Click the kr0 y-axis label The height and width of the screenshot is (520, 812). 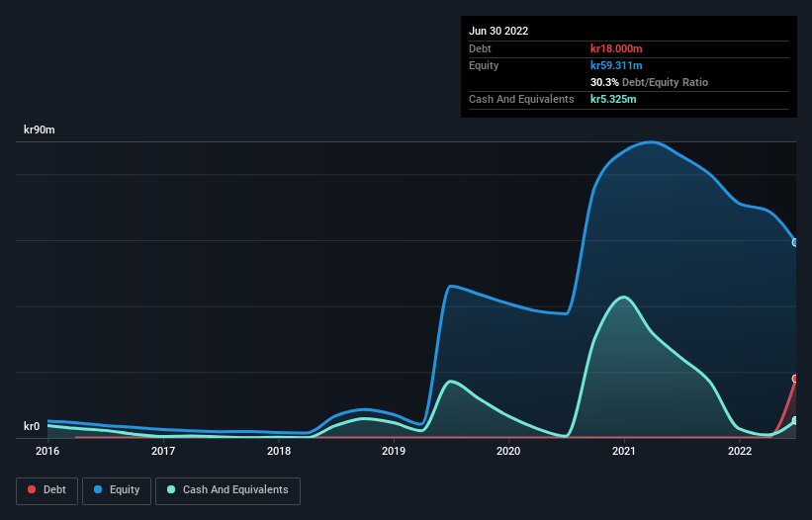click(x=32, y=426)
